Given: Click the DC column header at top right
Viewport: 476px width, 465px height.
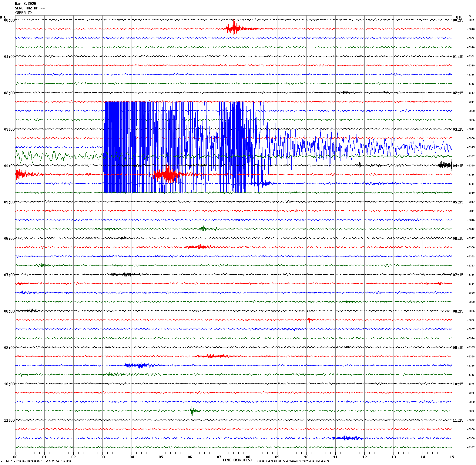Looking at the screenshot, I should click(470, 16).
